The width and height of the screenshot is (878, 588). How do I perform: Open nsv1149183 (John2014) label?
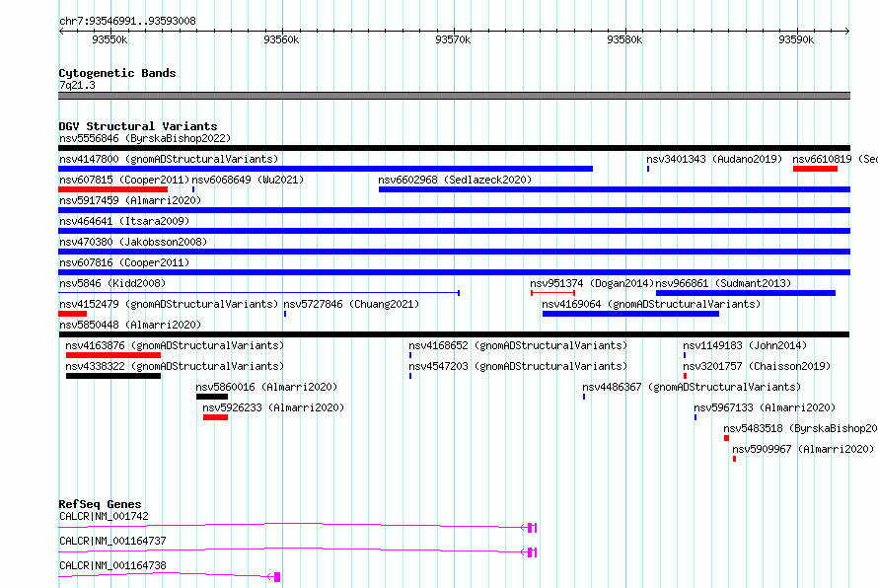[745, 345]
